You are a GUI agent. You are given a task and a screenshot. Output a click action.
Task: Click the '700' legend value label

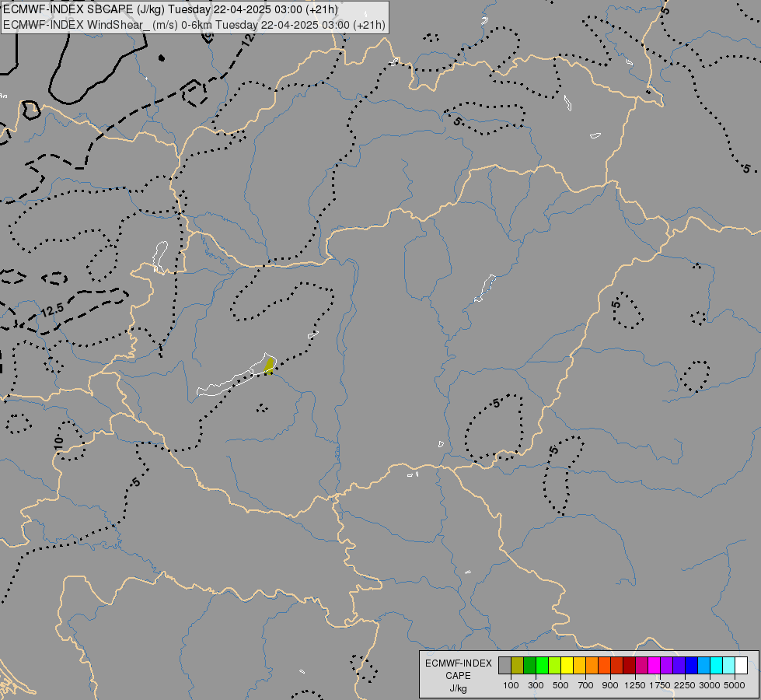coord(586,685)
